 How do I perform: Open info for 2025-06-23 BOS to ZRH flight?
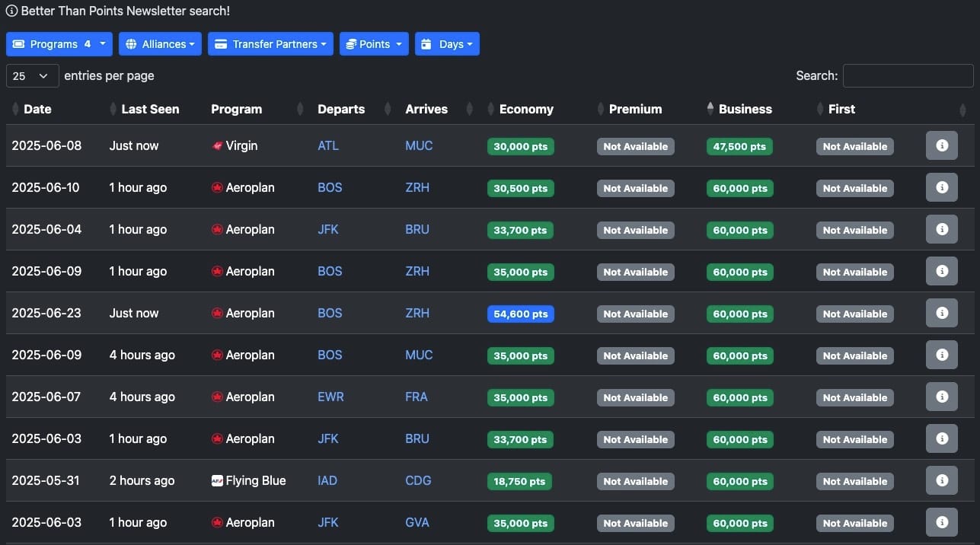coord(941,313)
